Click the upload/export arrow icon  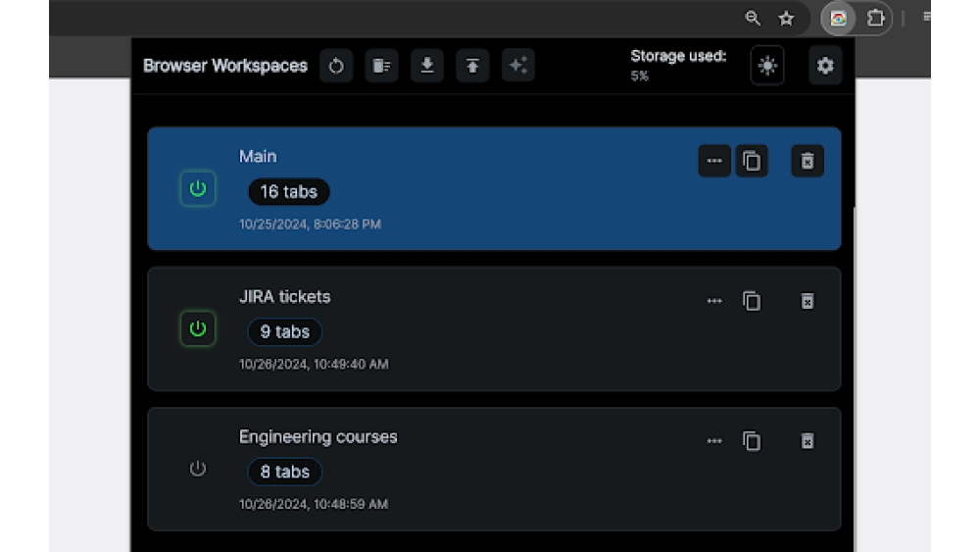point(472,66)
